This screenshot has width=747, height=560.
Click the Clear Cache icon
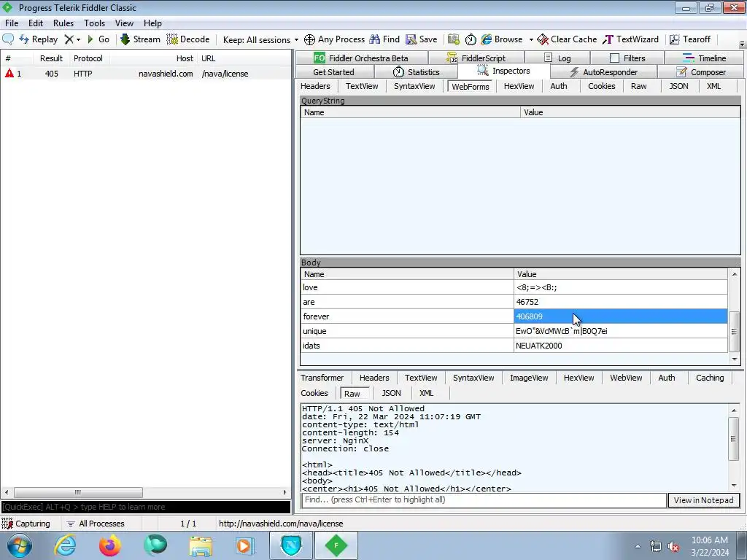(543, 39)
